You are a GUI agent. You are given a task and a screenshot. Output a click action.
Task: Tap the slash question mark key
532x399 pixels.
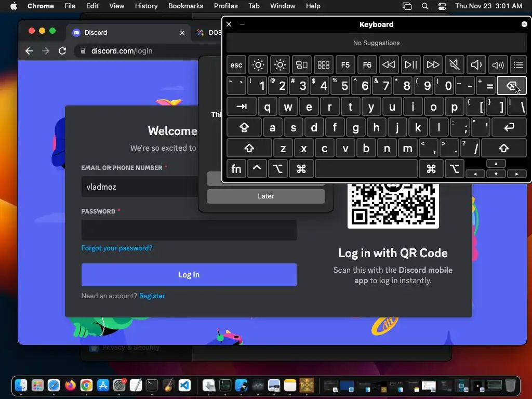[x=470, y=148]
